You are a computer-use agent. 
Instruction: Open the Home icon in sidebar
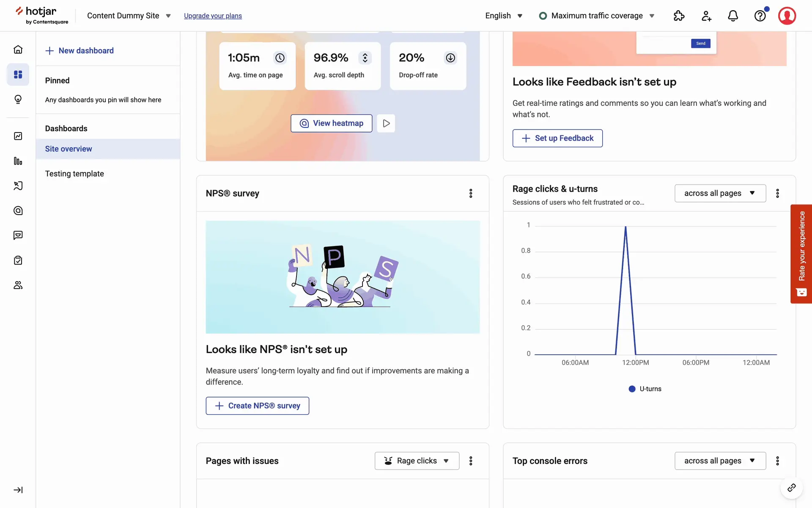tap(18, 50)
